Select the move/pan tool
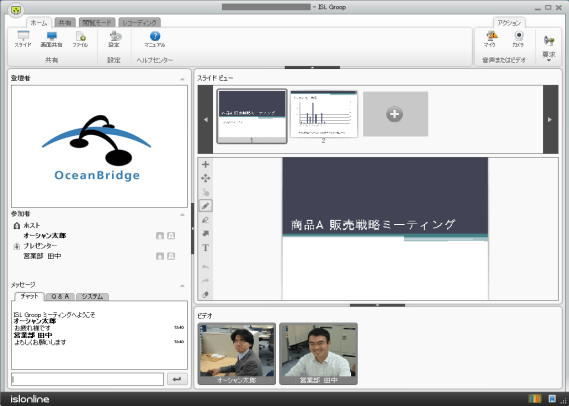Viewport: 569px width, 406px height. click(x=205, y=178)
